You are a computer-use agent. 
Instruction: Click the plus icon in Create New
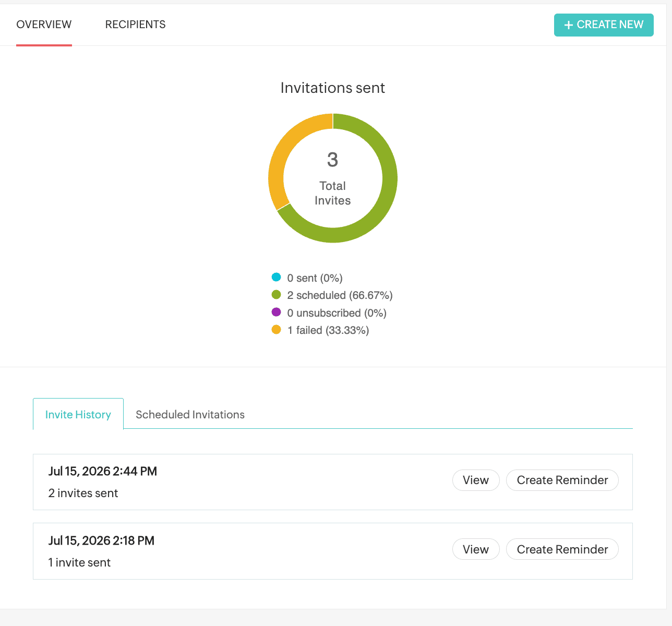coord(569,25)
